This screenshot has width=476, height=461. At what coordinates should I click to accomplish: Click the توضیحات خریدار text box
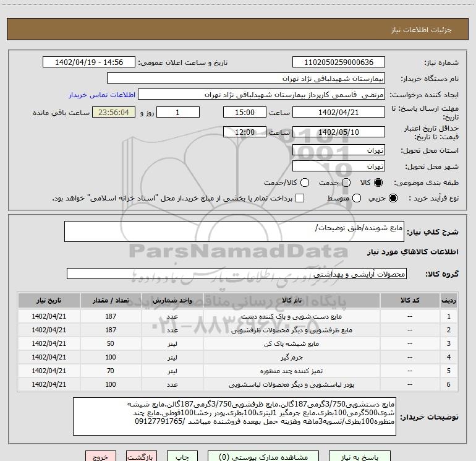234,416
